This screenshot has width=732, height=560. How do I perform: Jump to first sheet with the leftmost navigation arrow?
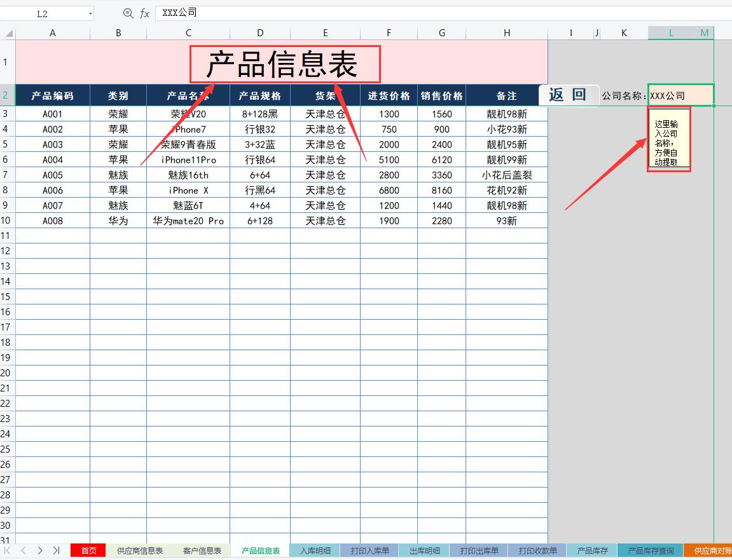click(x=8, y=550)
